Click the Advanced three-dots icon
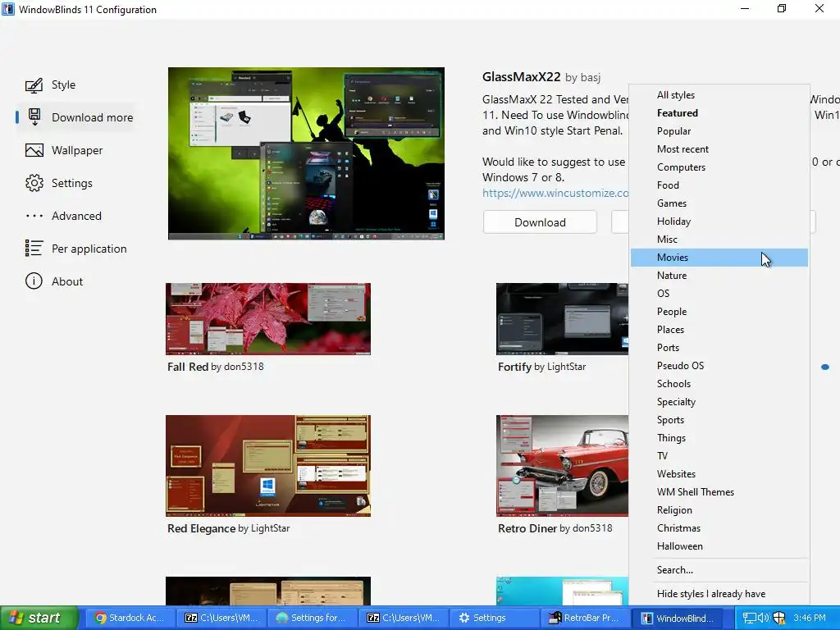 (34, 216)
